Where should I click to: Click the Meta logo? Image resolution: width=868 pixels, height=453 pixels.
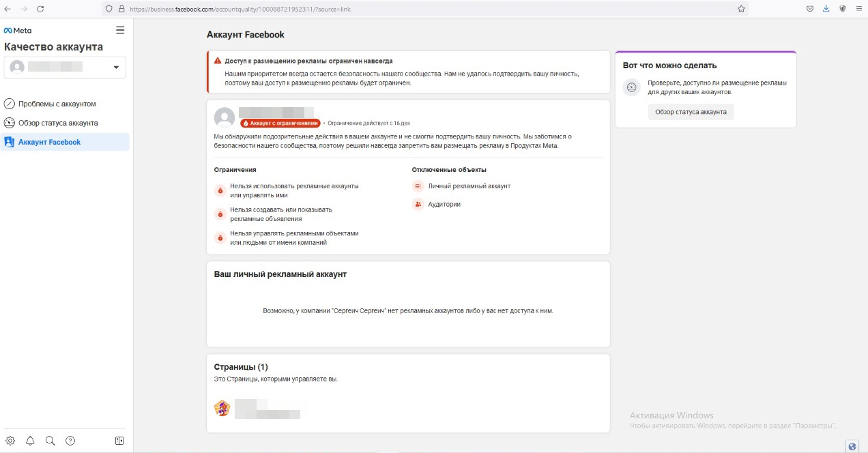(18, 31)
